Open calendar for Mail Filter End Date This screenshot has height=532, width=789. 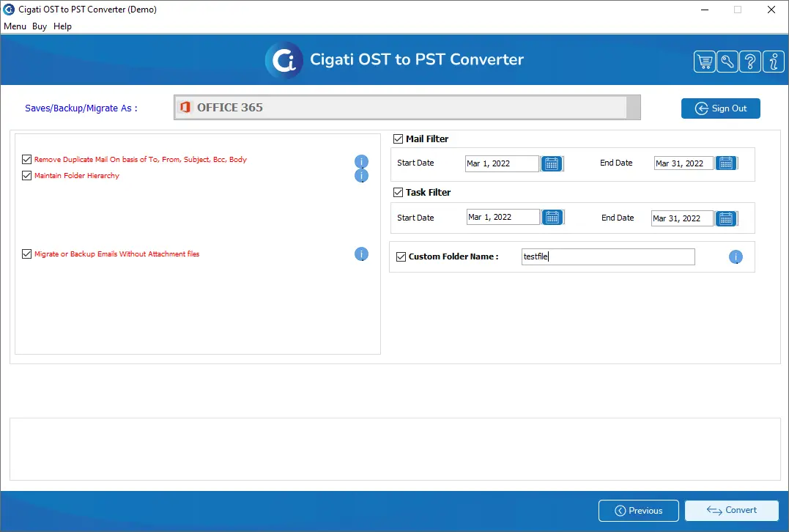(x=726, y=163)
